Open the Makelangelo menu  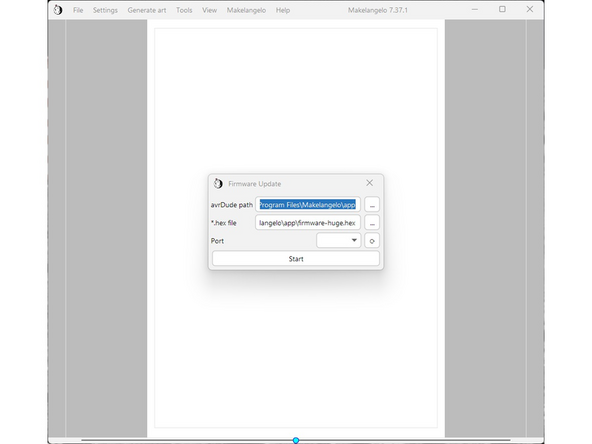246,10
